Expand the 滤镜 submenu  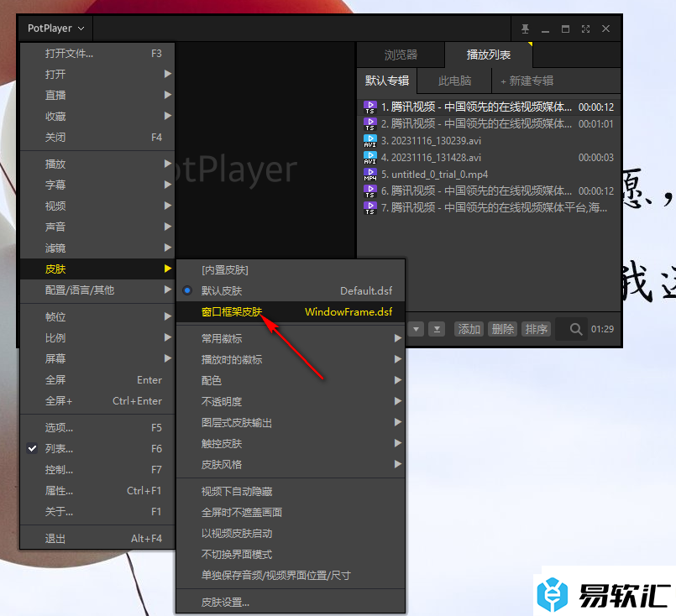(97, 248)
